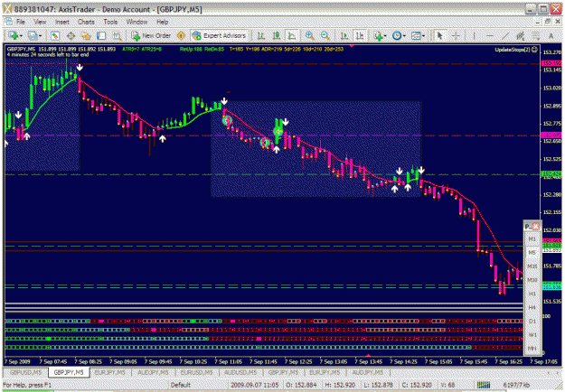Expand the Indicators dropdown arrow
565x392 pixels.
pyautogui.click(x=385, y=36)
